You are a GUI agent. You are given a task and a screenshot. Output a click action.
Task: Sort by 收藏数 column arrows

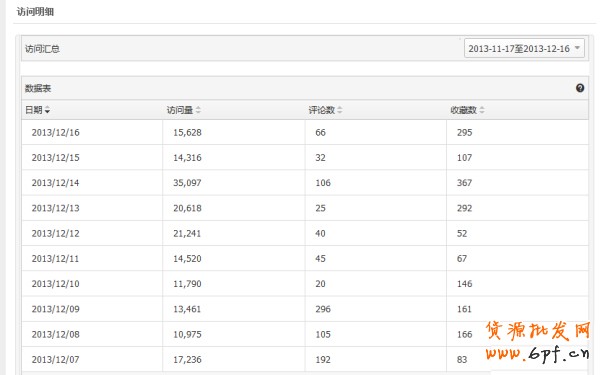(x=482, y=110)
